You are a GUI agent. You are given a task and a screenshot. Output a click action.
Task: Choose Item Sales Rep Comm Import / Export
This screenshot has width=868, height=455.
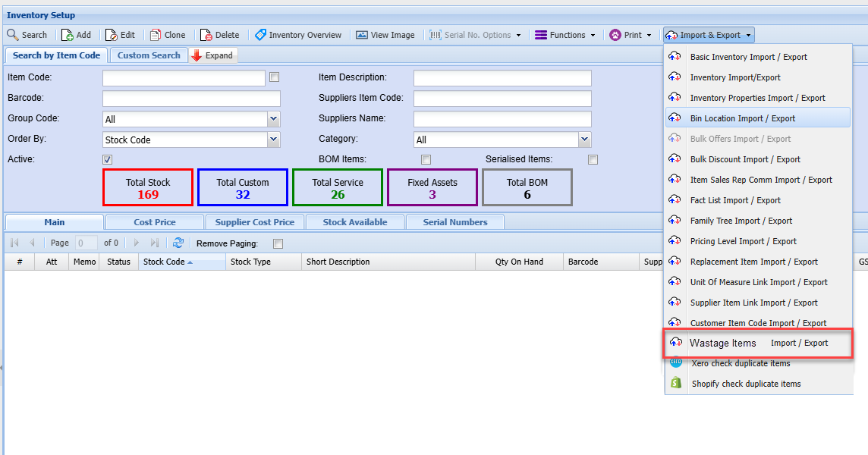click(758, 180)
